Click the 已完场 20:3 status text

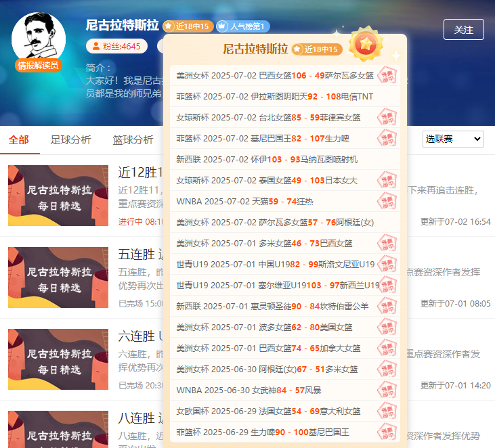141,386
